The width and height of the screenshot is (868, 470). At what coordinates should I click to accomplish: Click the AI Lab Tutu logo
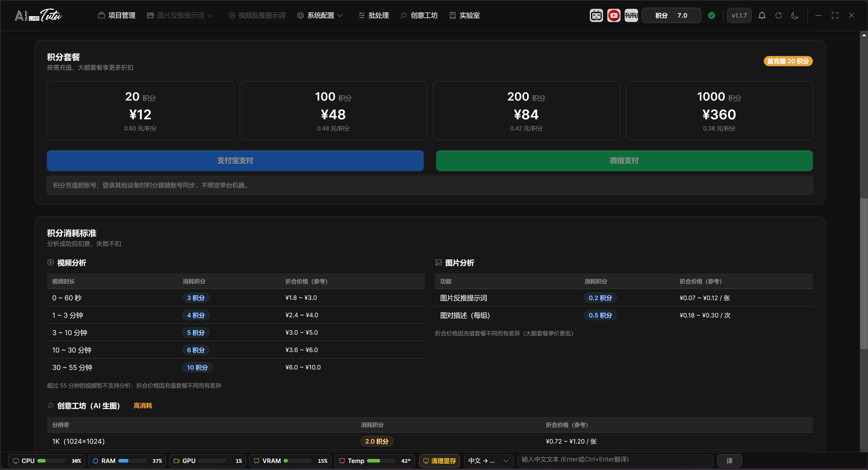[x=38, y=16]
